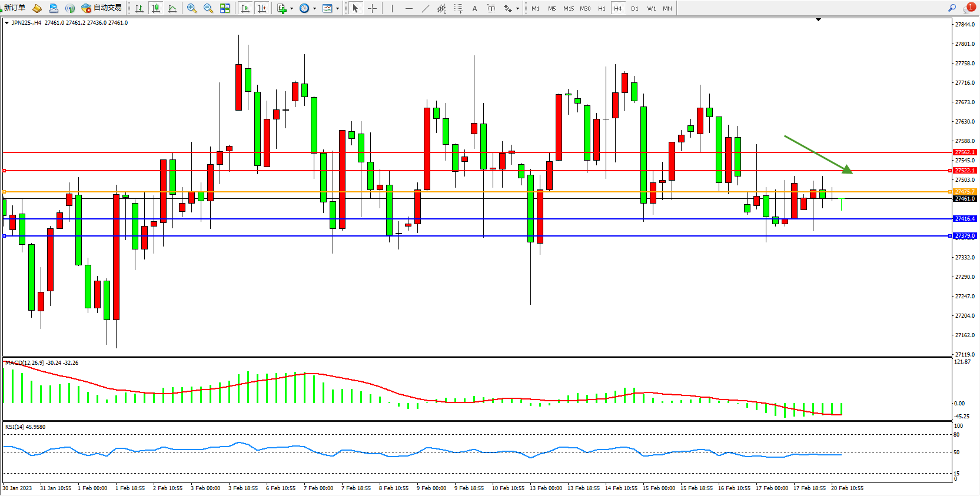Screen dimensions: 980x496
Task: Select candlestick chart mode
Action: point(156,8)
